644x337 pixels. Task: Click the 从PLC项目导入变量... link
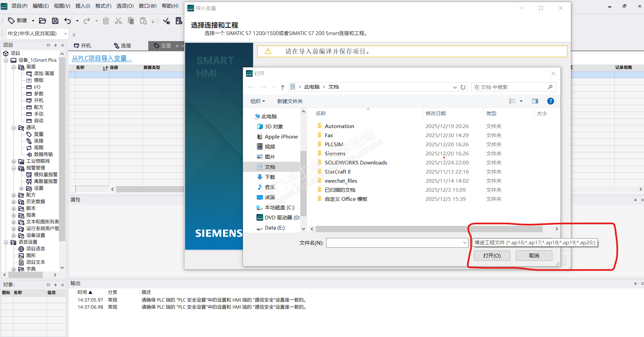pyautogui.click(x=102, y=59)
